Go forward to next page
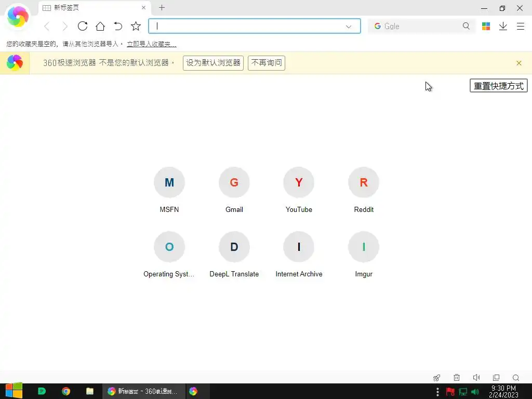 click(x=65, y=26)
